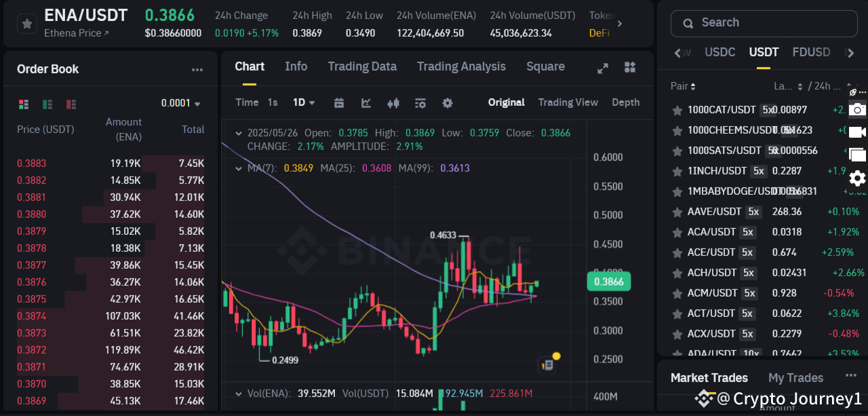Click the chart grid layout icon

click(x=629, y=67)
